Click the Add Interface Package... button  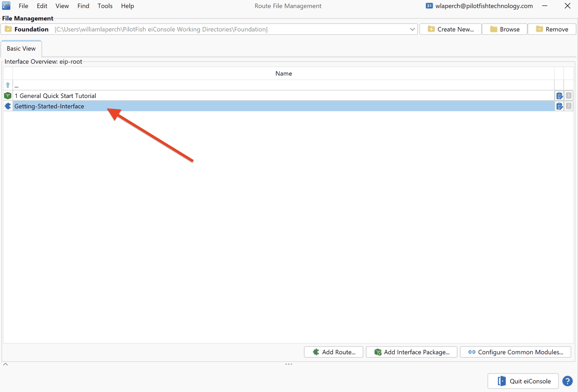[x=411, y=352]
